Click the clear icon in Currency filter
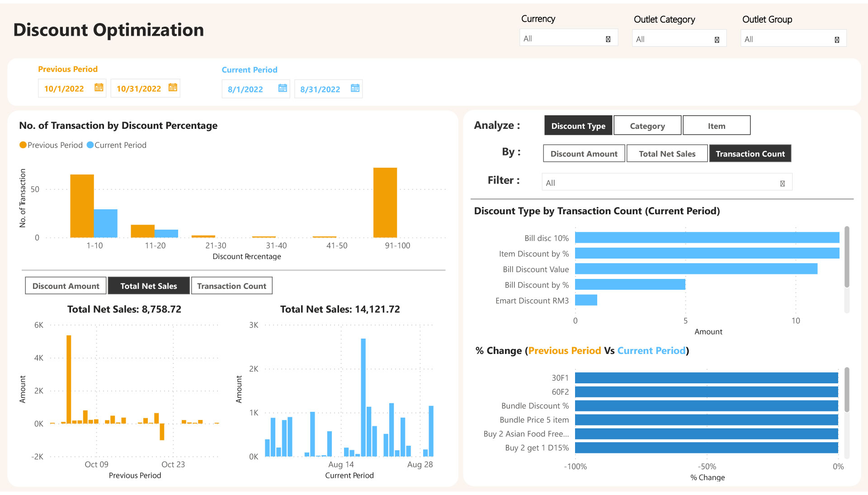868x495 pixels. 608,39
